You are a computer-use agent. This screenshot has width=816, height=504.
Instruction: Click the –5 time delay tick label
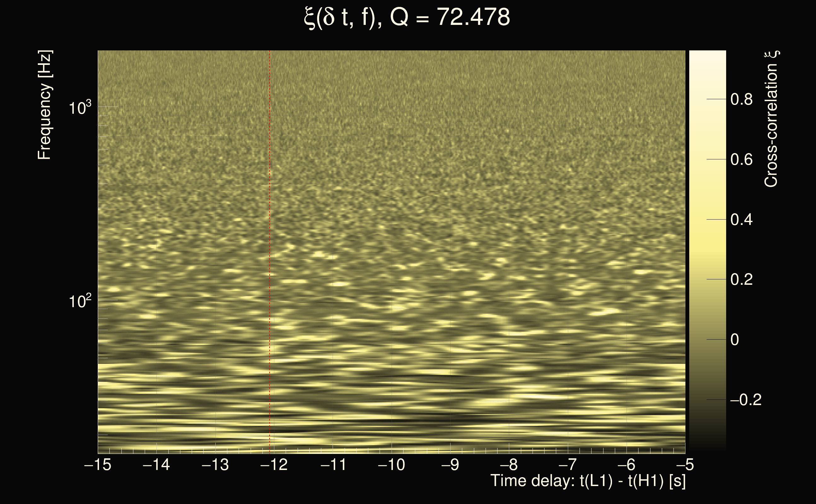pos(685,465)
